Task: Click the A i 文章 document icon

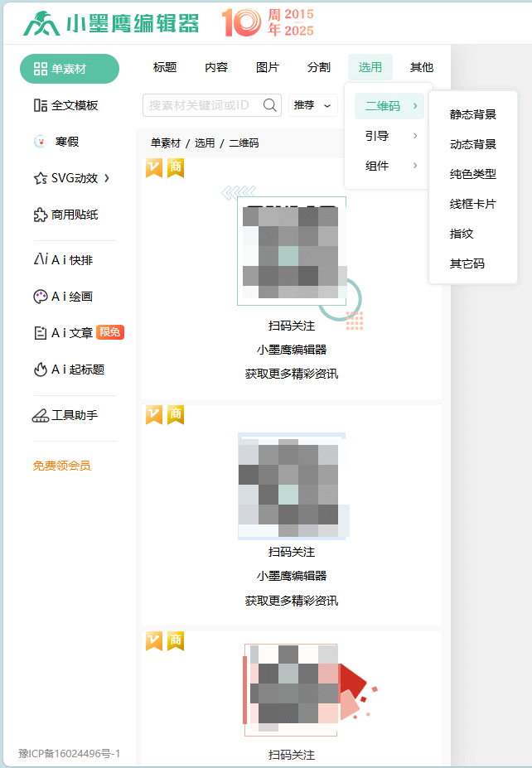Action: point(40,333)
